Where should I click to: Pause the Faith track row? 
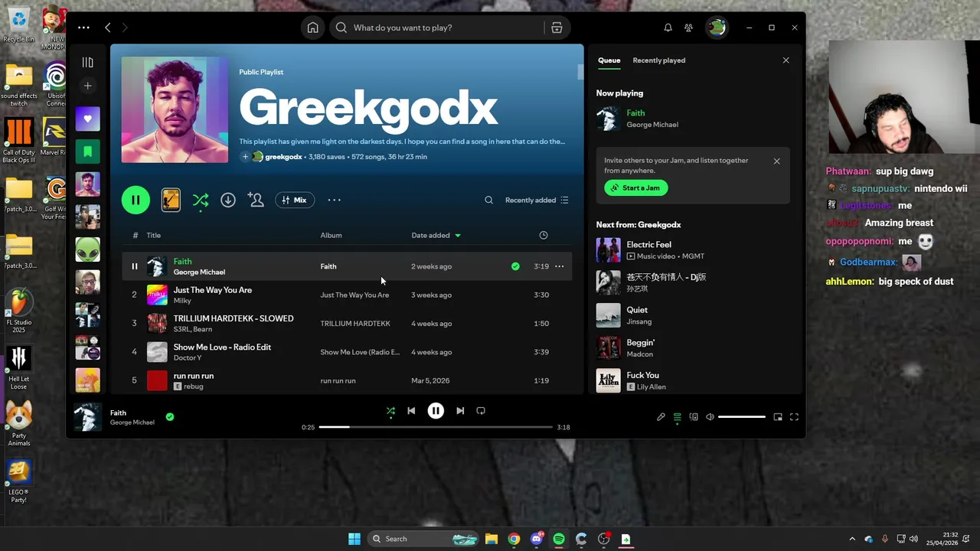[x=134, y=266]
